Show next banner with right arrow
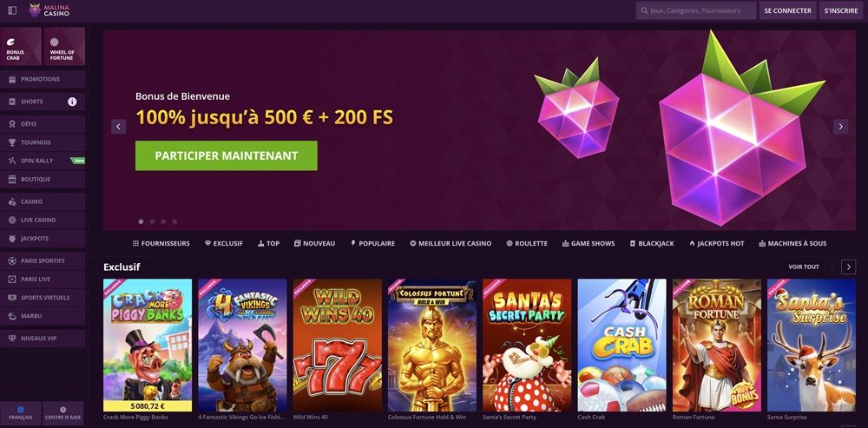Image resolution: width=868 pixels, height=428 pixels. (x=840, y=126)
